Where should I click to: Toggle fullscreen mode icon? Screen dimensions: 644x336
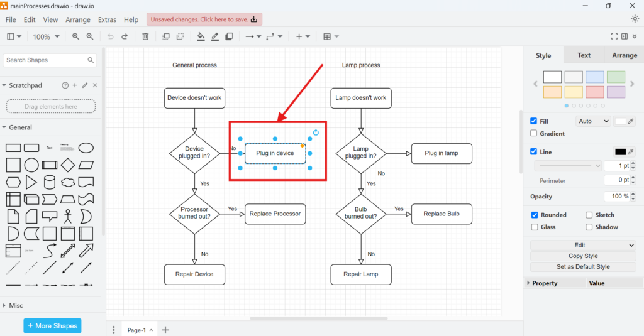(614, 36)
